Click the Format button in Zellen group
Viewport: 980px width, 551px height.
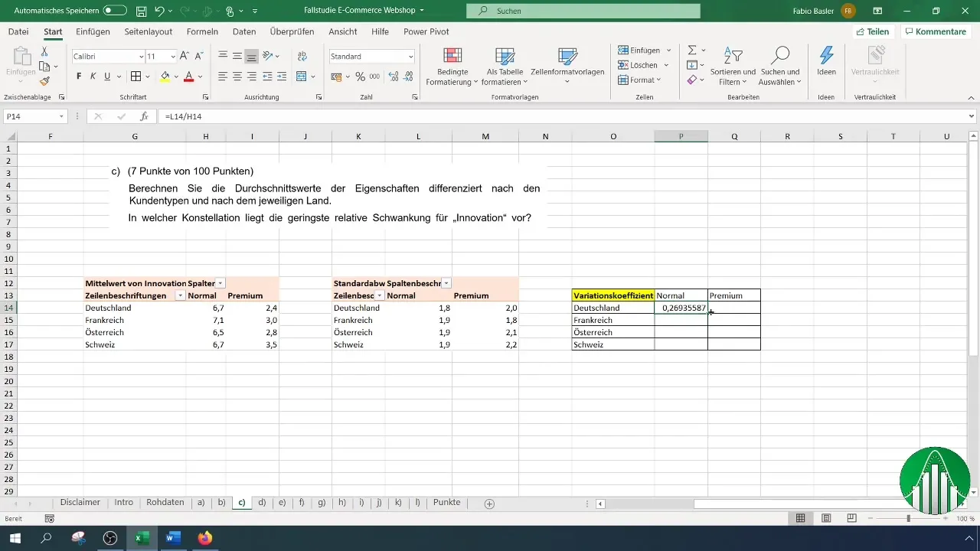pyautogui.click(x=639, y=80)
